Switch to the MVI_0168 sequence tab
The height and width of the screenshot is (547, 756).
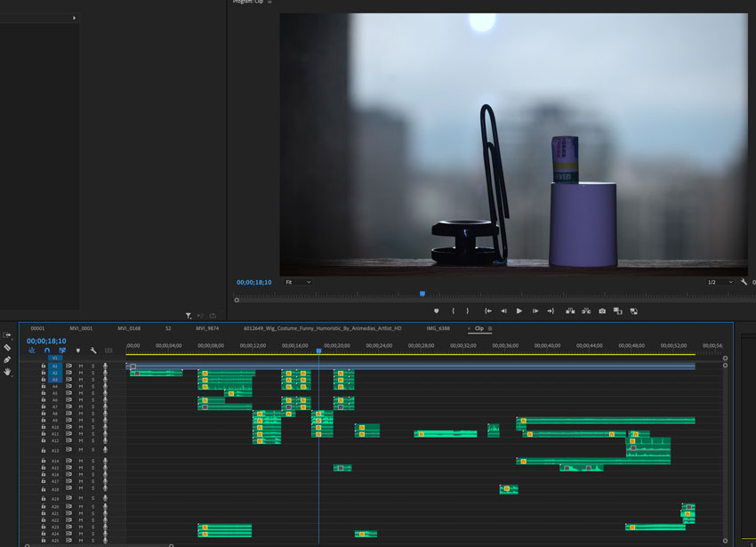point(129,328)
